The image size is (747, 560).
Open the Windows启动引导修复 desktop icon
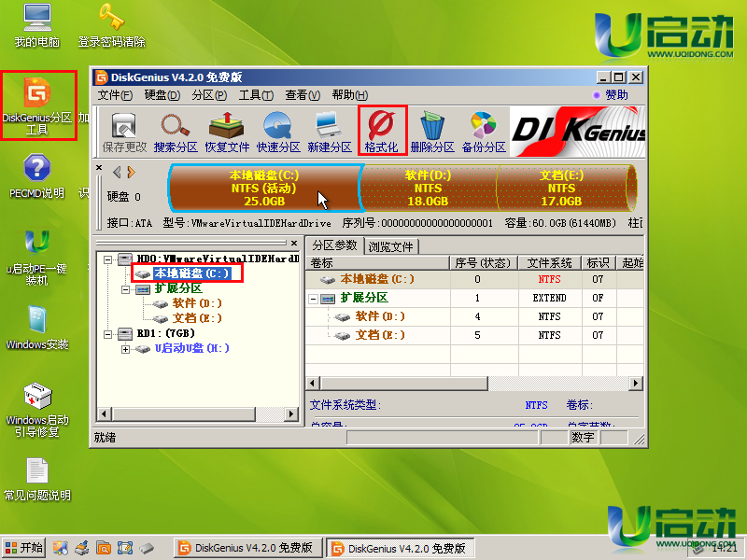37,410
